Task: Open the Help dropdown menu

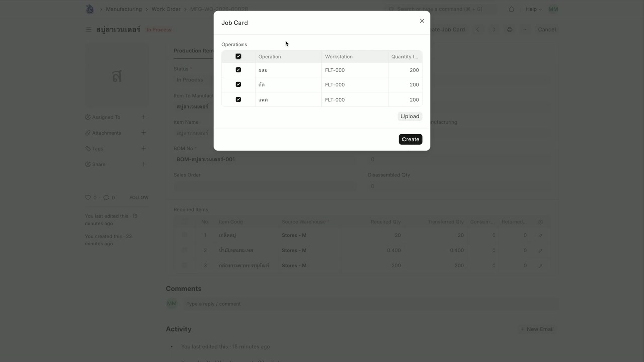Action: [x=534, y=9]
